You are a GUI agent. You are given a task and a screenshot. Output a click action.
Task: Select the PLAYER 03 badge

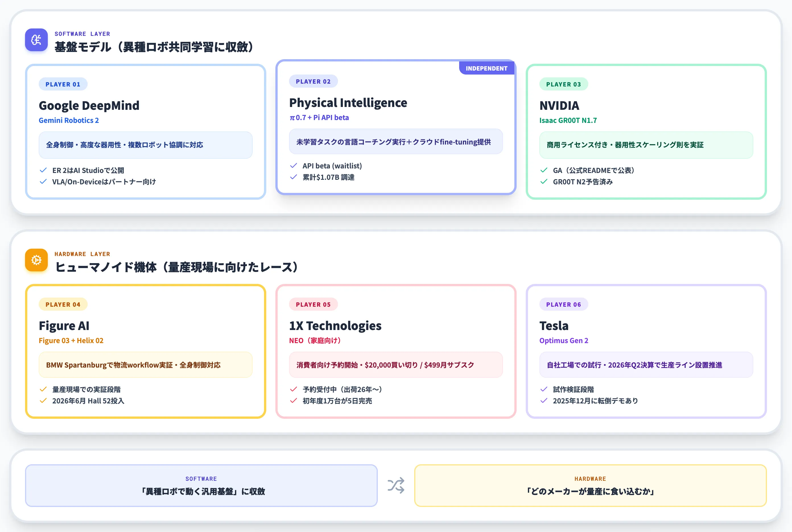click(x=563, y=84)
